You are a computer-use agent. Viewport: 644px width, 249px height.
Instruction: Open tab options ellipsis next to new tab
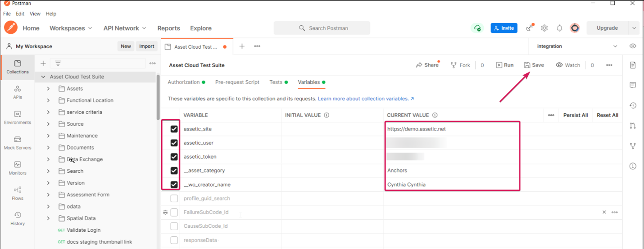pos(257,46)
